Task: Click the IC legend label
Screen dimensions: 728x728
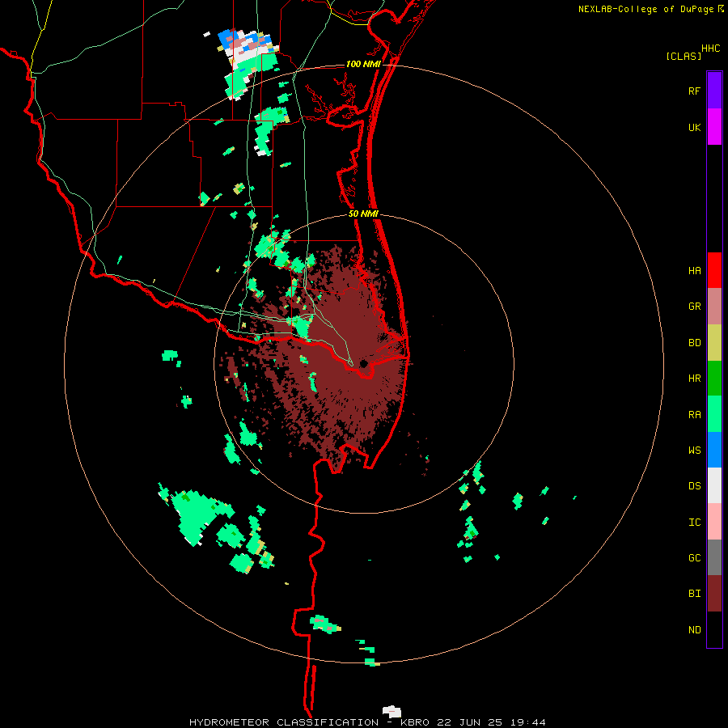Action: (x=694, y=523)
